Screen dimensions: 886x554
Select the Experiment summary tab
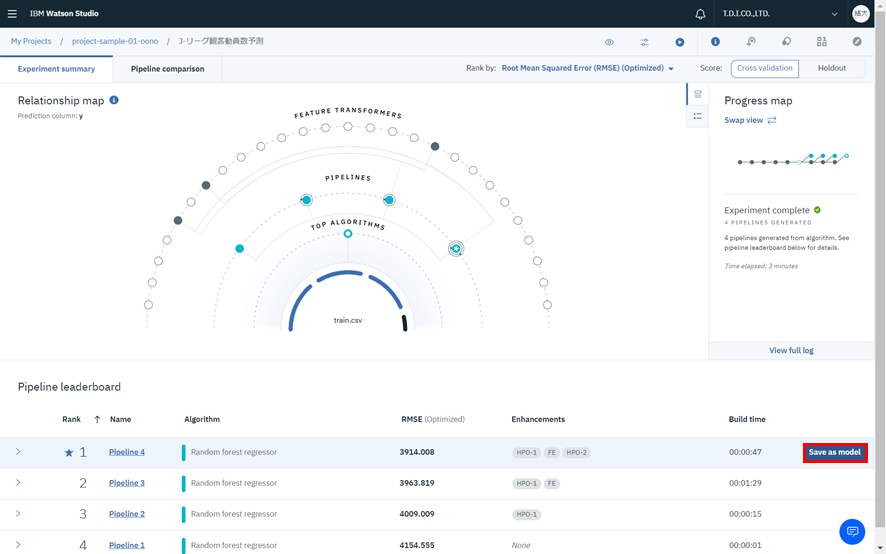point(56,69)
